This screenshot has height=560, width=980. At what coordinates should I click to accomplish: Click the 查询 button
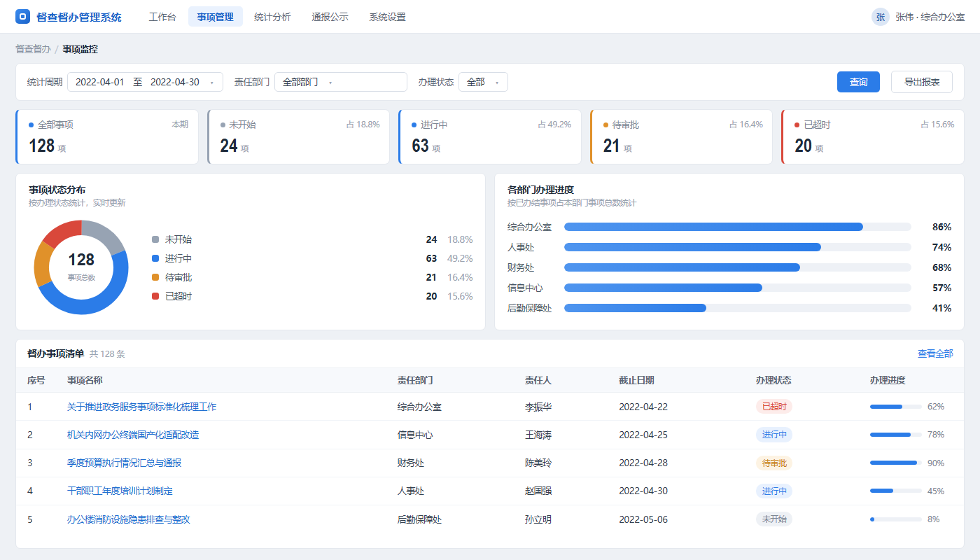point(859,82)
